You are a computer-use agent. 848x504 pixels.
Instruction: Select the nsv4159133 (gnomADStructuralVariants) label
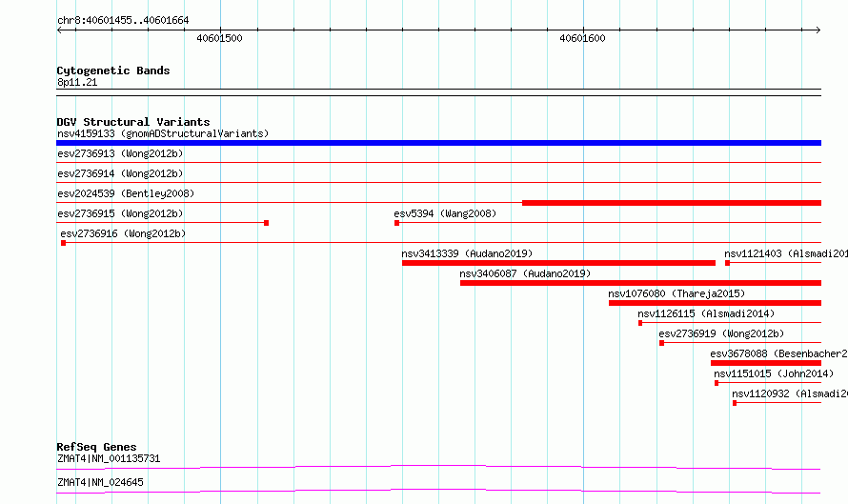coord(163,133)
